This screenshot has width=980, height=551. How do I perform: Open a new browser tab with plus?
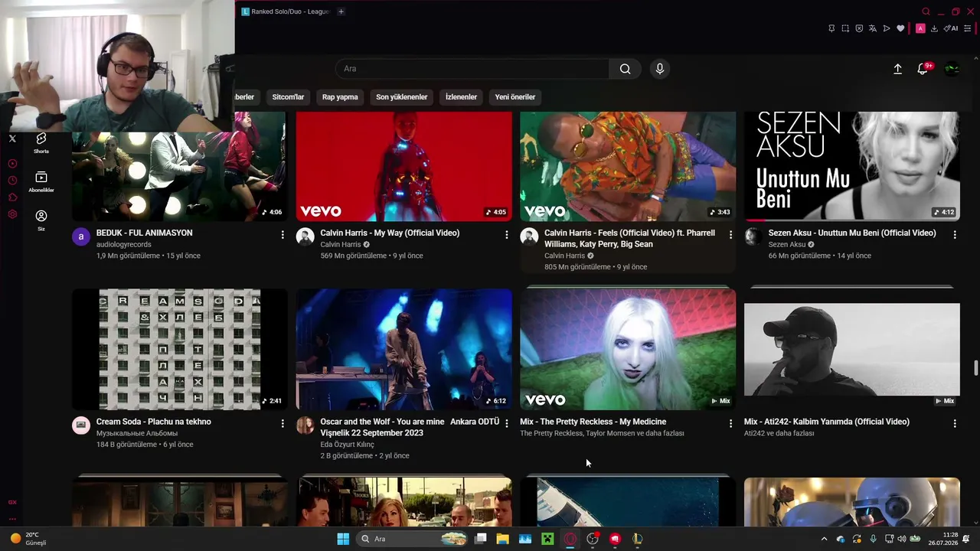[341, 11]
